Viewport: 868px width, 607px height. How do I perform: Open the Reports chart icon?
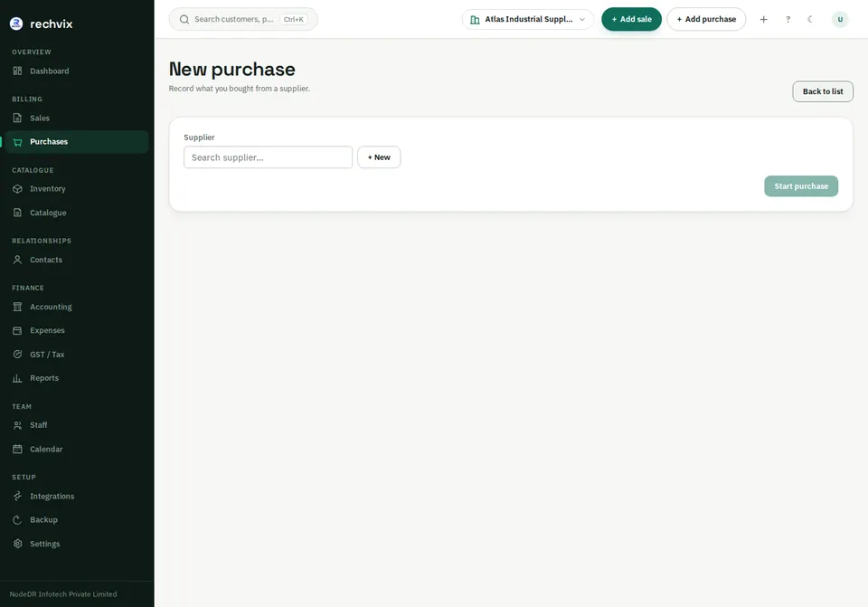pyautogui.click(x=18, y=378)
